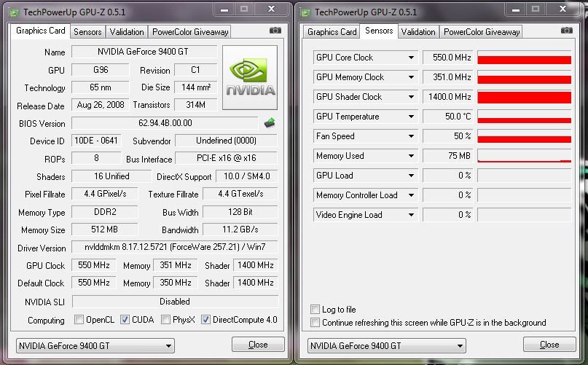Switch to Graphics Card tab in right window

(x=332, y=32)
